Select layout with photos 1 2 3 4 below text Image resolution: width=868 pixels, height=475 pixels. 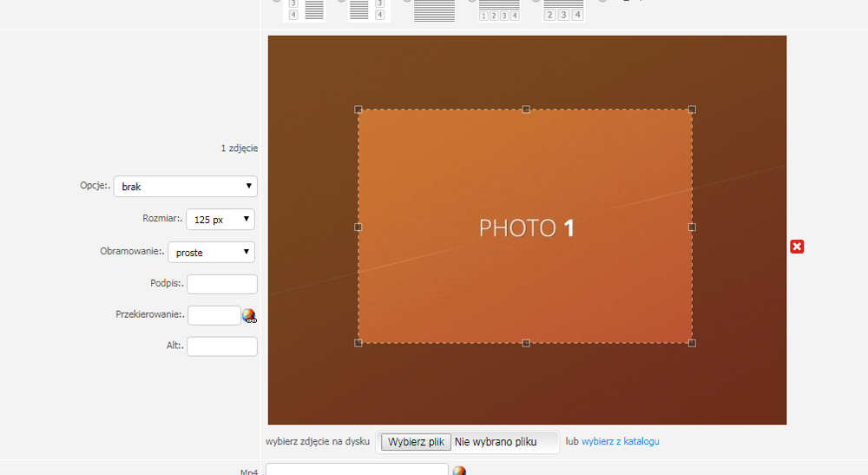pyautogui.click(x=499, y=10)
